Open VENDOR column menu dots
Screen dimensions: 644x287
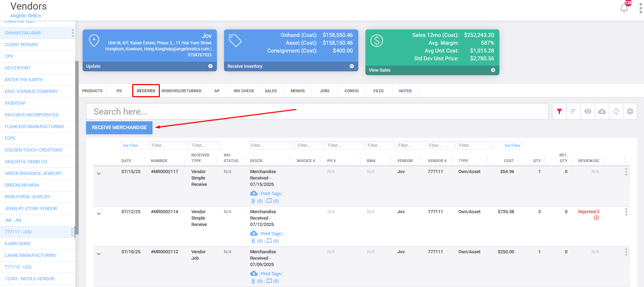(421, 160)
